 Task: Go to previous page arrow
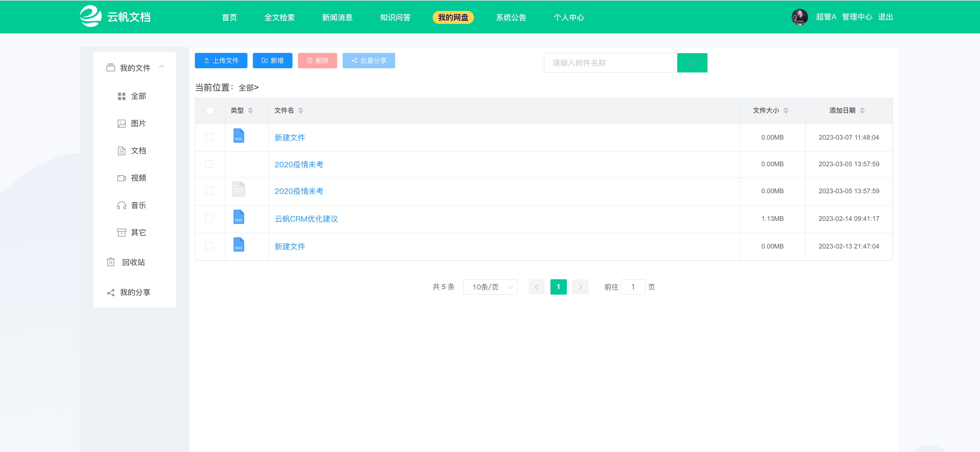click(x=536, y=287)
